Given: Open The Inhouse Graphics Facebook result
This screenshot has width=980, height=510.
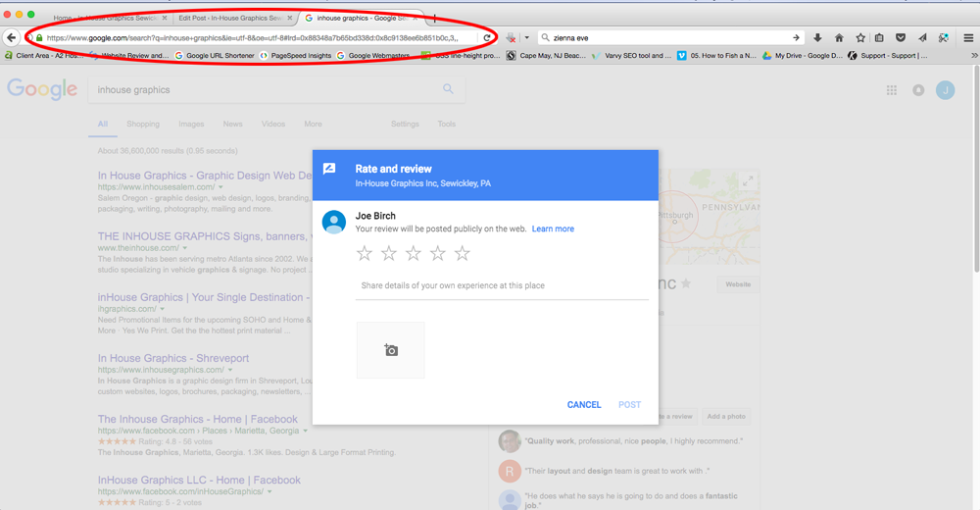Looking at the screenshot, I should [198, 419].
